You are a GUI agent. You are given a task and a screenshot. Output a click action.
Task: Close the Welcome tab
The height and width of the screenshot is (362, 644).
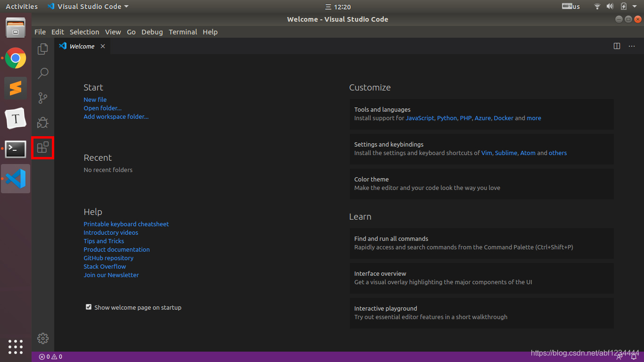pyautogui.click(x=103, y=46)
